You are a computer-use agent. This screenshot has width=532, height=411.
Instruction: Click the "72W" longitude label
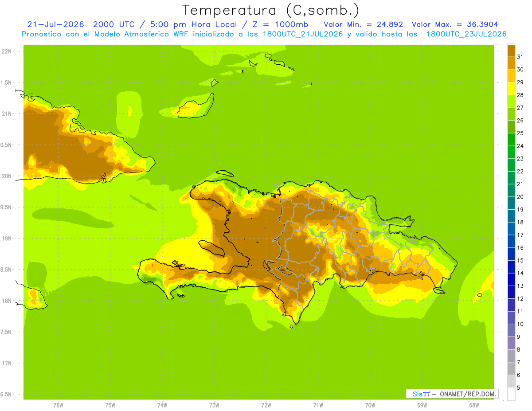pyautogui.click(x=266, y=405)
